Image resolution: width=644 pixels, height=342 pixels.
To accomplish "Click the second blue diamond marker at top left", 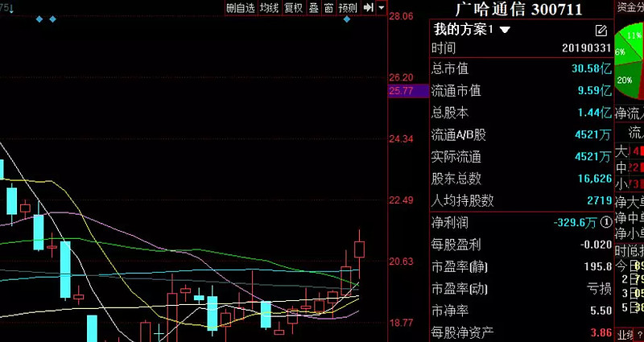I will click(52, 19).
